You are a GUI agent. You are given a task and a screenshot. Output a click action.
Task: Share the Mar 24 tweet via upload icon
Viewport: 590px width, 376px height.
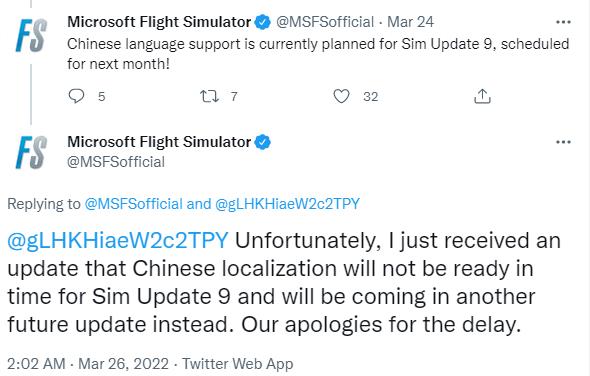point(482,96)
